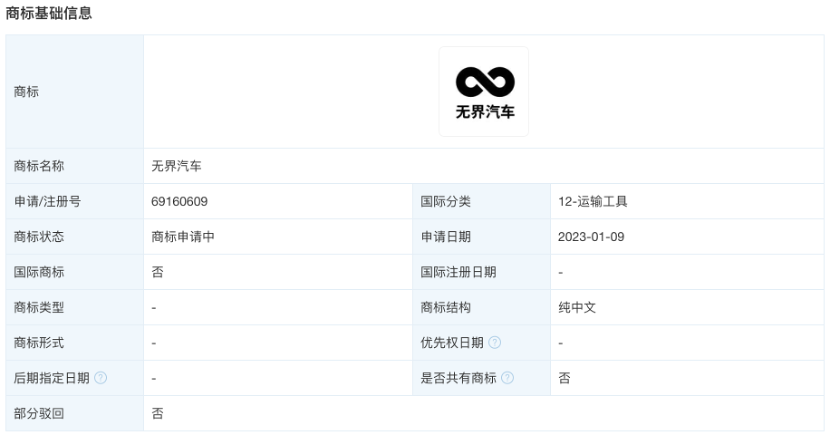Click the 商标基础信息 section heading
Viewport: 830px width, 436px height.
49,13
